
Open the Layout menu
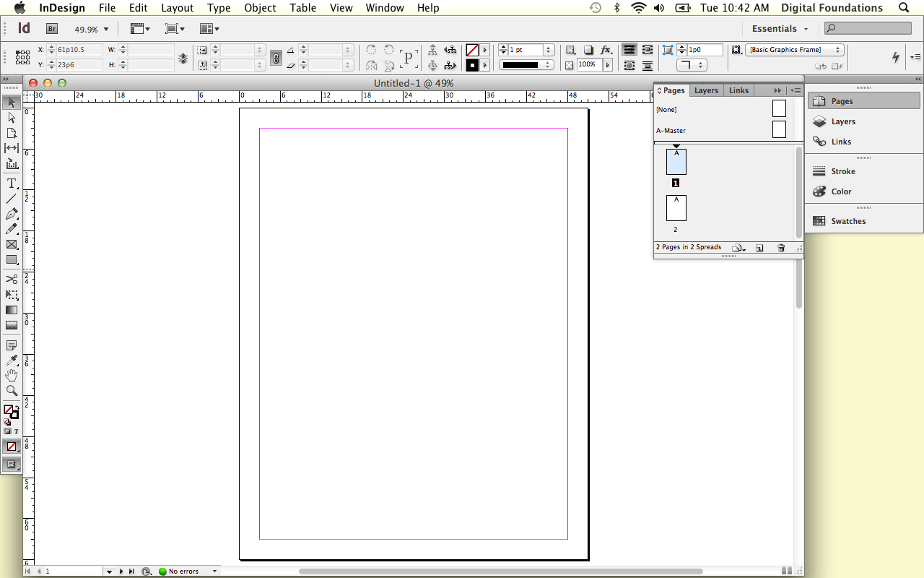point(177,8)
